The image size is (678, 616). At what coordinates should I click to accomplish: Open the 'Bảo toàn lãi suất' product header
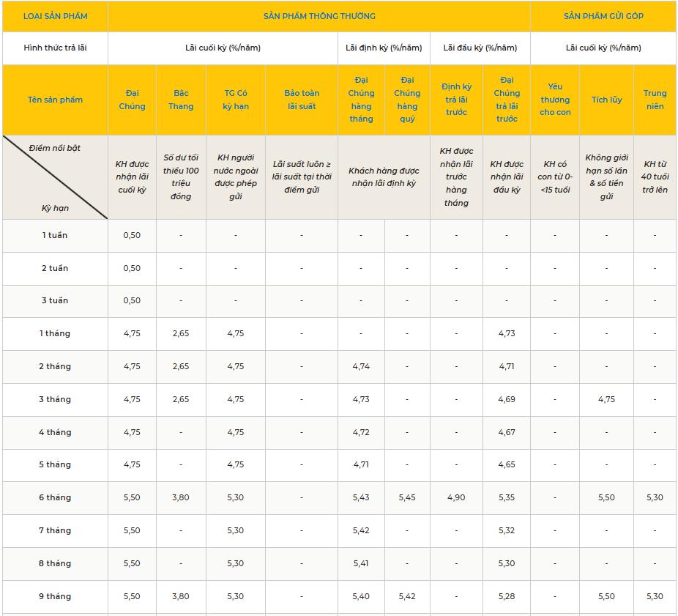pos(302,100)
